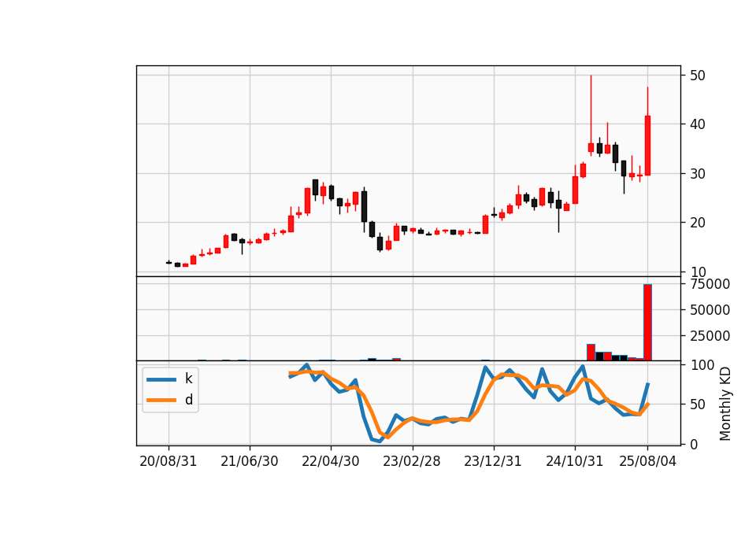Click the 25/08/04 date axis label
Viewport: 756px width, 543px height.
click(x=647, y=461)
